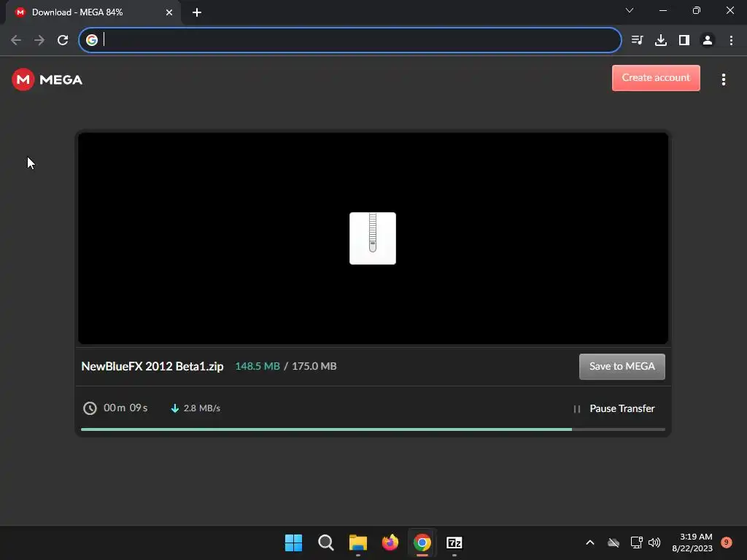Close the Download - MEGA tab

click(169, 12)
